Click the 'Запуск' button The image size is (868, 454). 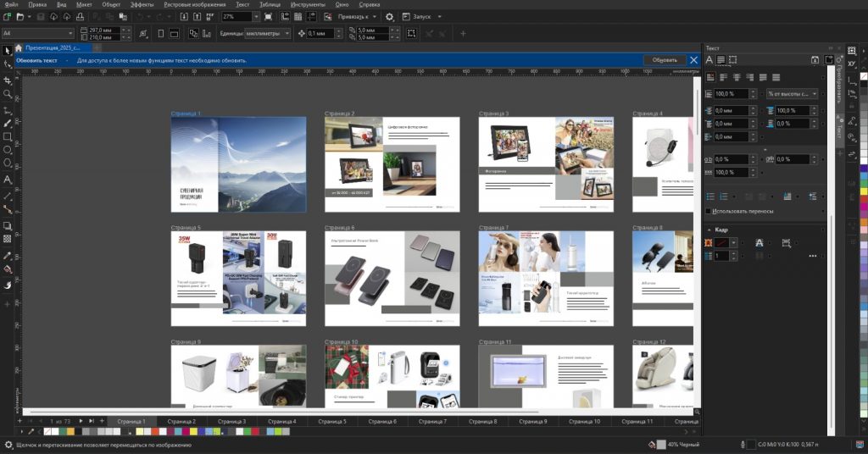421,17
